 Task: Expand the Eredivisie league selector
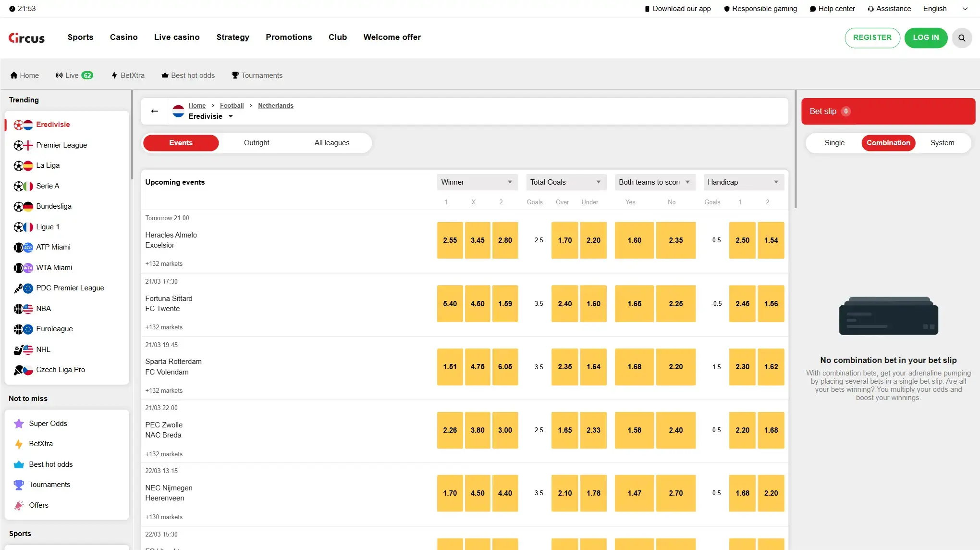(210, 116)
